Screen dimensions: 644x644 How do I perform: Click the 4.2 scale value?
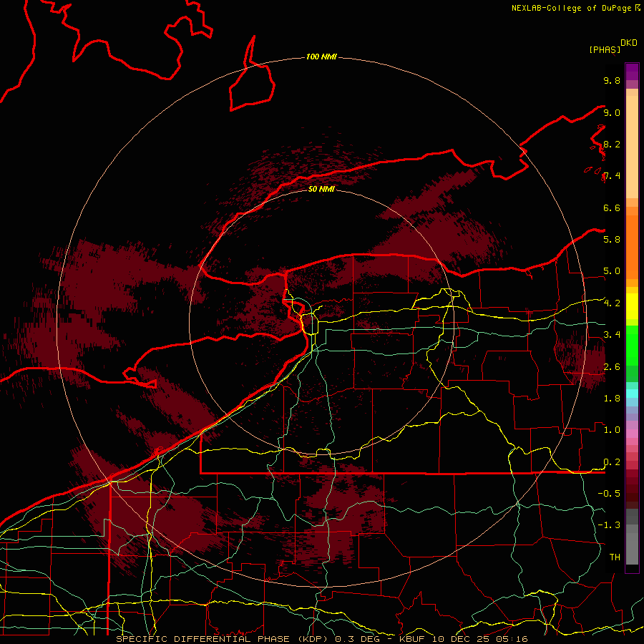(612, 303)
